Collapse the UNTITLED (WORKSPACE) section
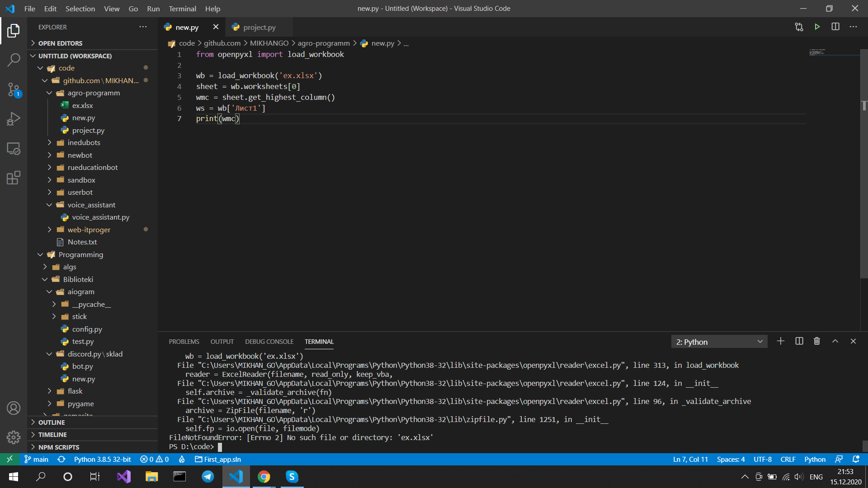The height and width of the screenshot is (488, 868). click(93, 56)
